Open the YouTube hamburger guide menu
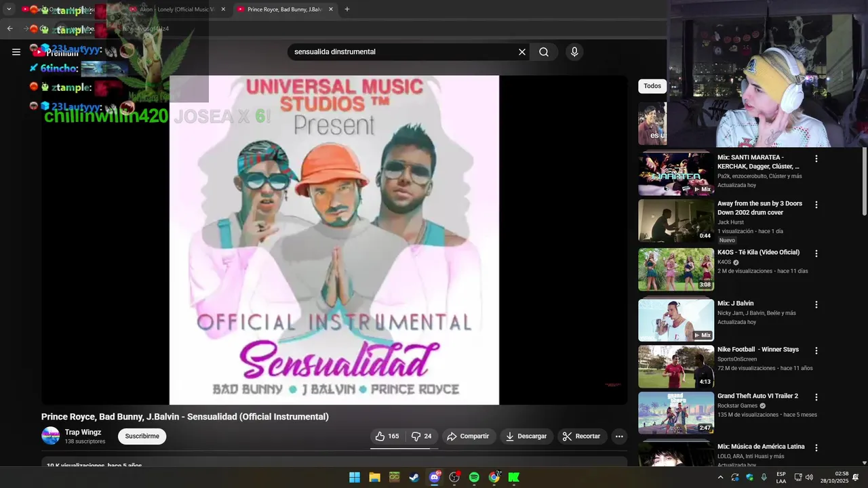Screen dimensions: 868x488 [x=16, y=52]
